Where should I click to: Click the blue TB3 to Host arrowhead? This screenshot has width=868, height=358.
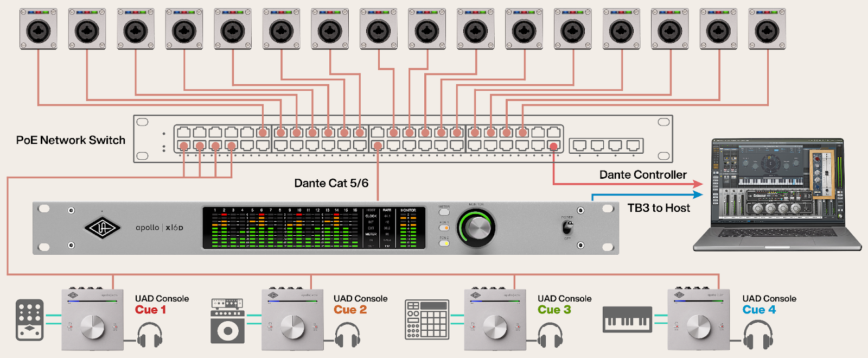click(698, 194)
